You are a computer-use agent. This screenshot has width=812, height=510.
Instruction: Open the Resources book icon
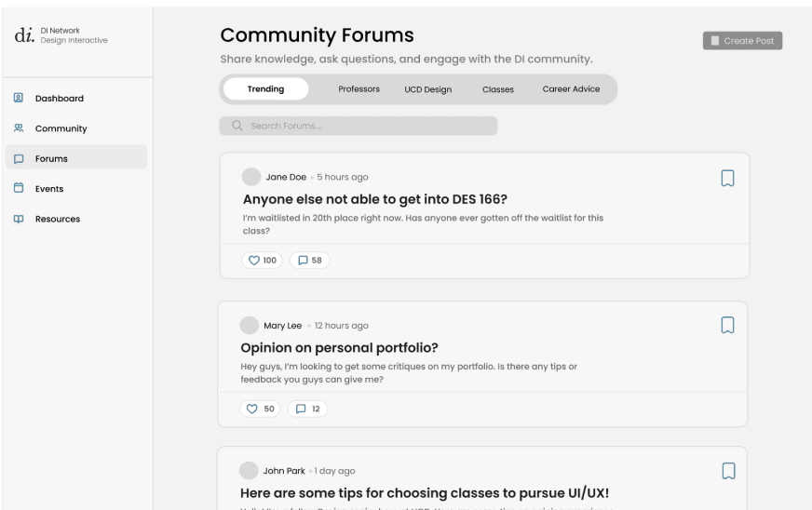pyautogui.click(x=19, y=219)
